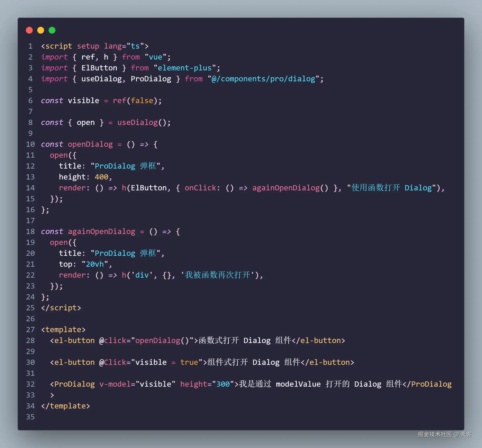The width and height of the screenshot is (482, 448).
Task: Click the opening <template> tag
Action: click(x=63, y=330)
